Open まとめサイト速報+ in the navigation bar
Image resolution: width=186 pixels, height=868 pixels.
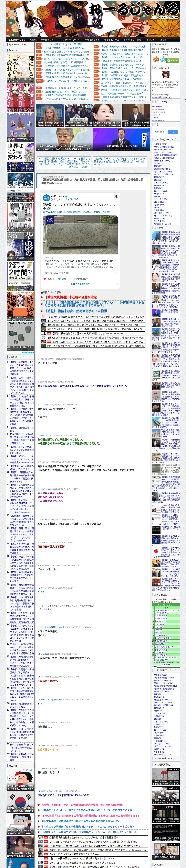tap(133, 40)
